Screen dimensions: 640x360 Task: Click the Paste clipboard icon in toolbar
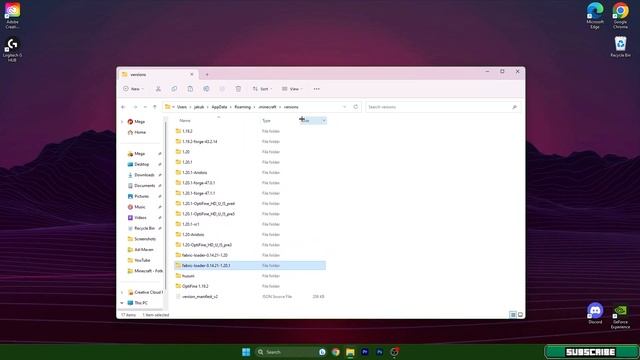click(190, 89)
